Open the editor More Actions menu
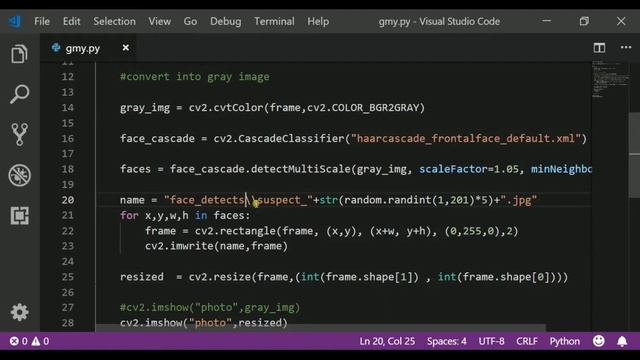 (x=626, y=48)
